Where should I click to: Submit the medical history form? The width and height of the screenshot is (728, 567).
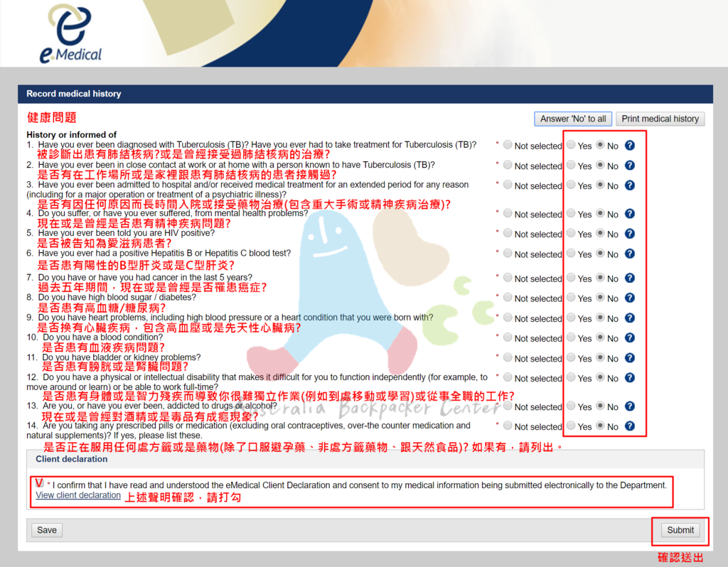(x=680, y=530)
